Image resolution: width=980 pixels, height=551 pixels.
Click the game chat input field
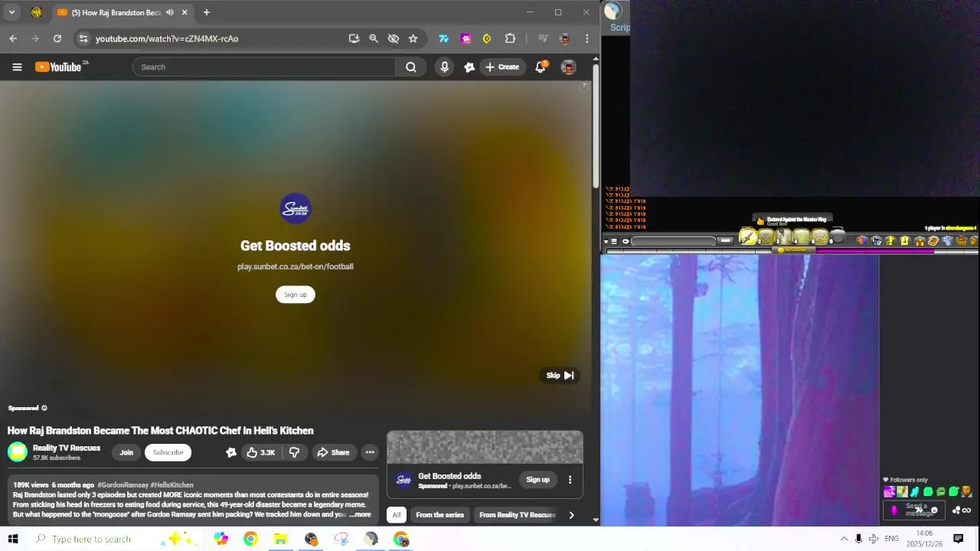tap(673, 242)
